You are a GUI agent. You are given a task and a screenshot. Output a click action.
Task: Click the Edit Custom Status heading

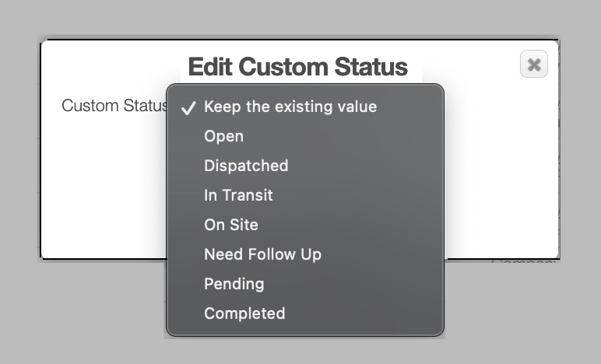[x=297, y=67]
